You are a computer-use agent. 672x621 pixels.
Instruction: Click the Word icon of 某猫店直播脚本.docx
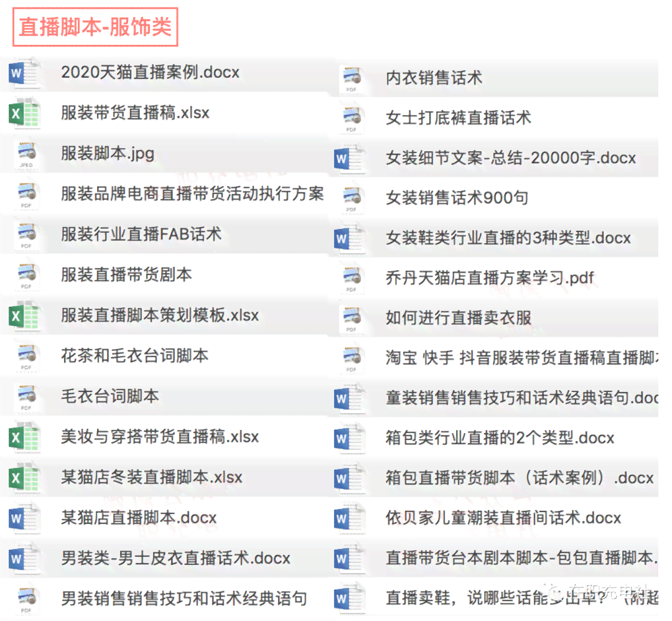coord(25,518)
